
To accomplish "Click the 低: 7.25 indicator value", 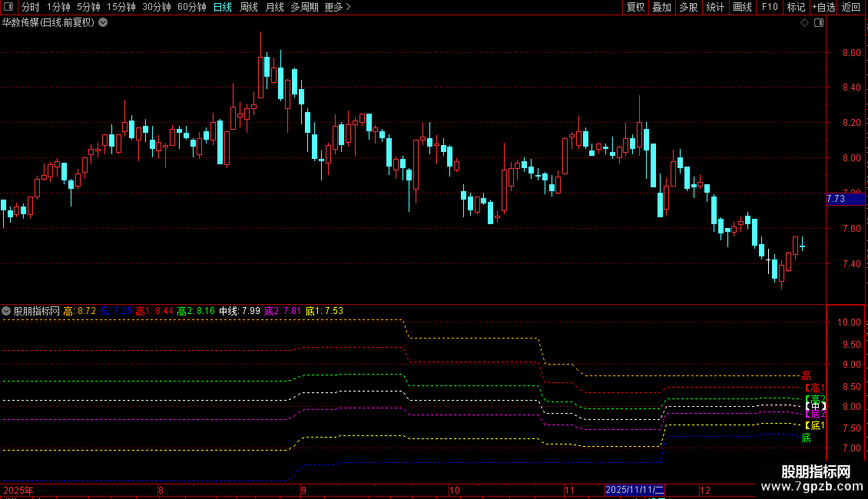I will 116,311.
